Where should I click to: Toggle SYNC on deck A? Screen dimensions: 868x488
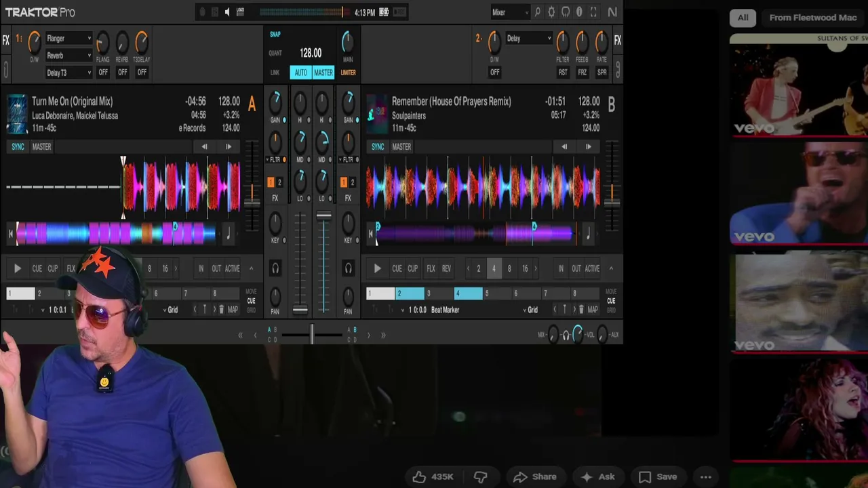[18, 146]
